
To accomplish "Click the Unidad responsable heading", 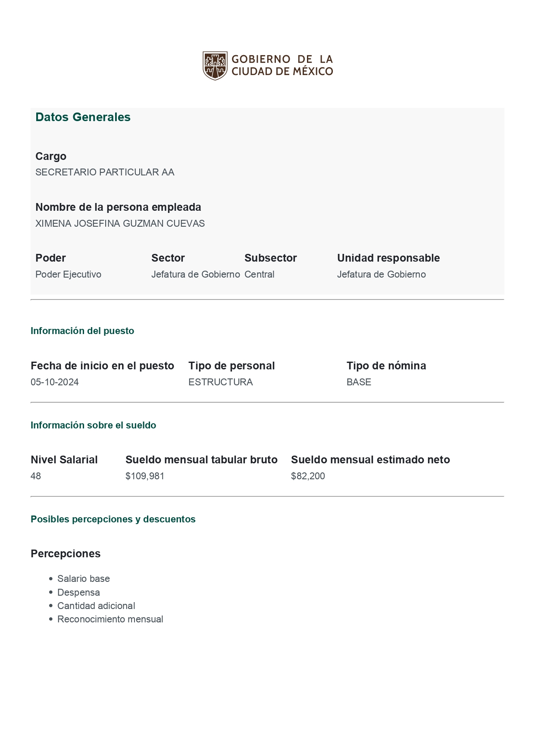I will 388,258.
